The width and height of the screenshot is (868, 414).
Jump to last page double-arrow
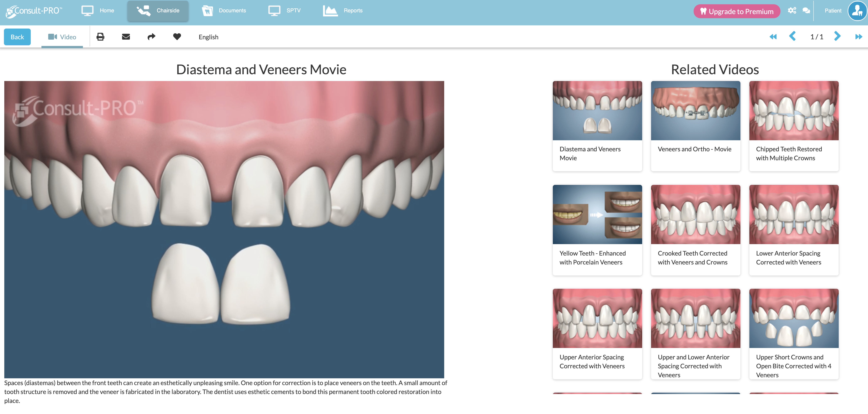(859, 37)
